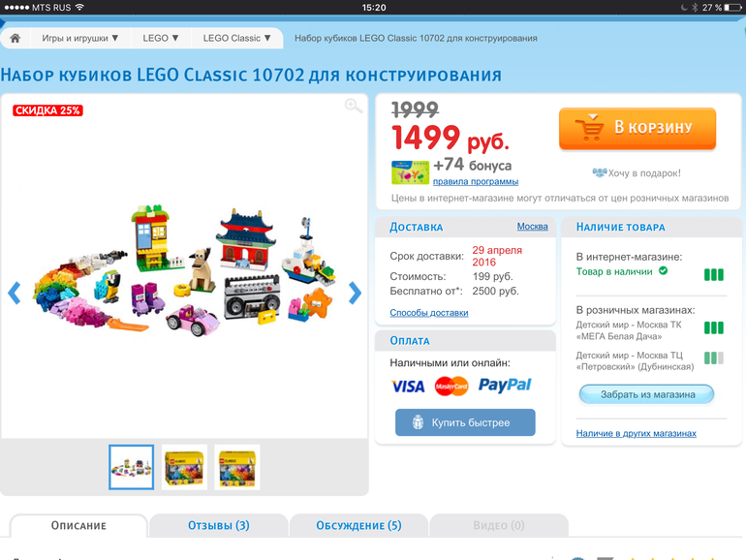Open the правила программы link
Viewport: 746px width, 560px height.
point(476,181)
